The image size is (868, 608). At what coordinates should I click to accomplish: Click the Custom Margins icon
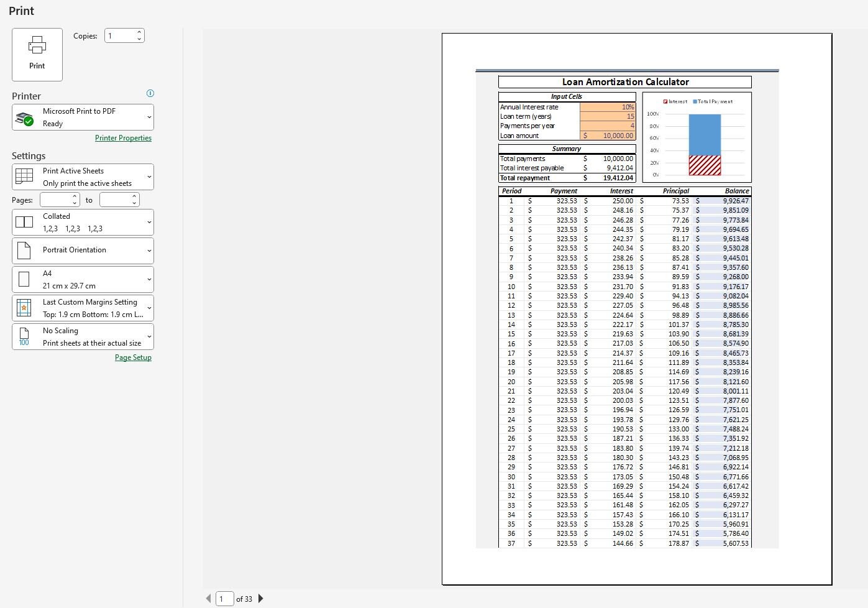[24, 307]
